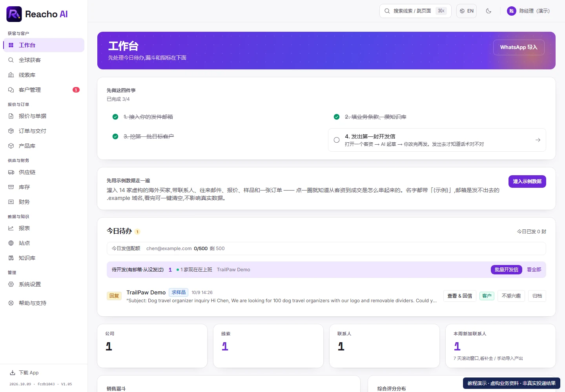Click the WhatsApp 导入 button
Viewport: 565px width, 392px height.
[519, 47]
